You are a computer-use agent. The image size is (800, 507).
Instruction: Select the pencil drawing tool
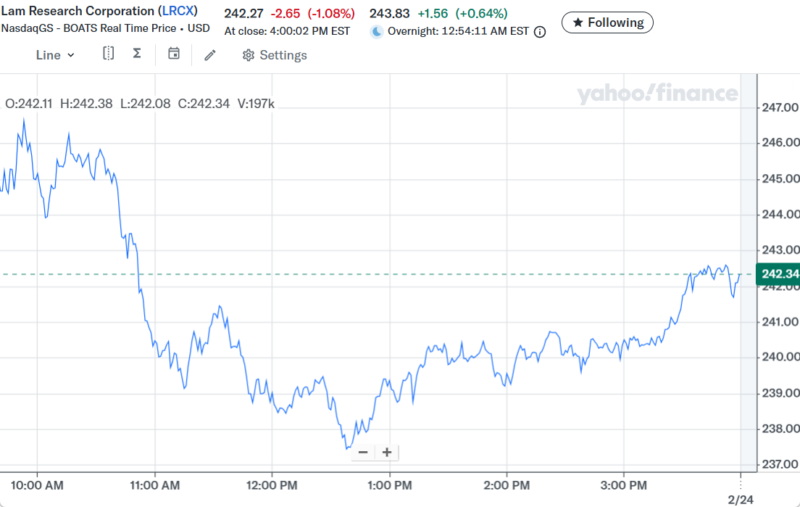click(x=210, y=55)
